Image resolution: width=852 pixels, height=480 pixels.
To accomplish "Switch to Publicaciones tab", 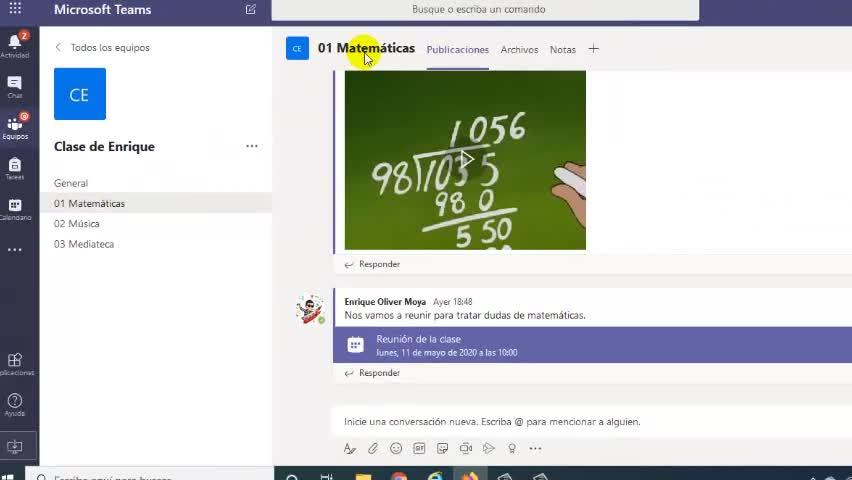I will [x=458, y=49].
